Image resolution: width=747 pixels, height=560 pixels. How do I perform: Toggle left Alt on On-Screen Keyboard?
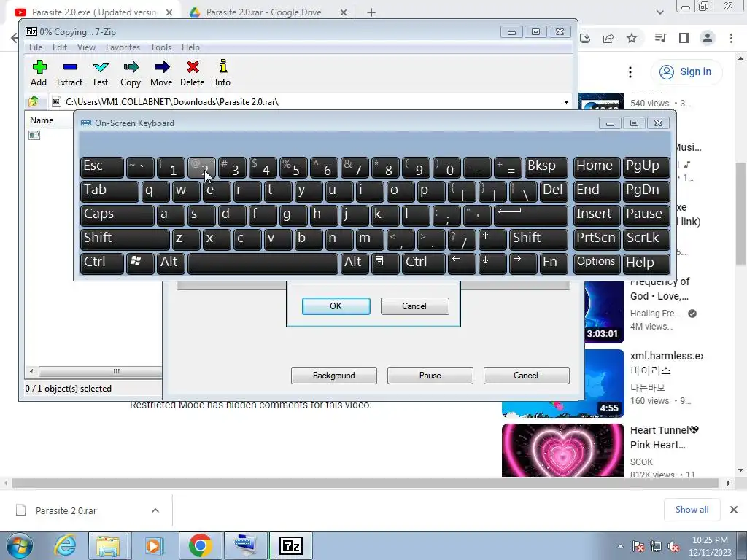(x=171, y=262)
